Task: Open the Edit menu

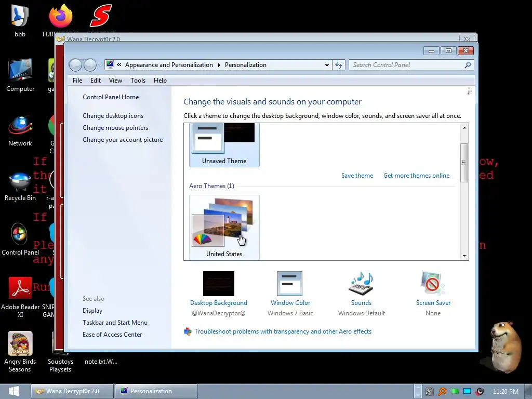Action: (96, 81)
